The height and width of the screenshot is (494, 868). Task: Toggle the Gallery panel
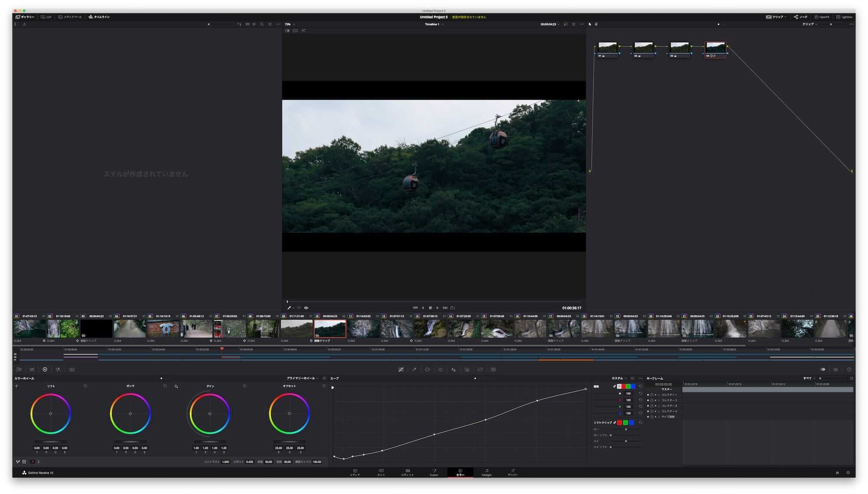click(25, 17)
